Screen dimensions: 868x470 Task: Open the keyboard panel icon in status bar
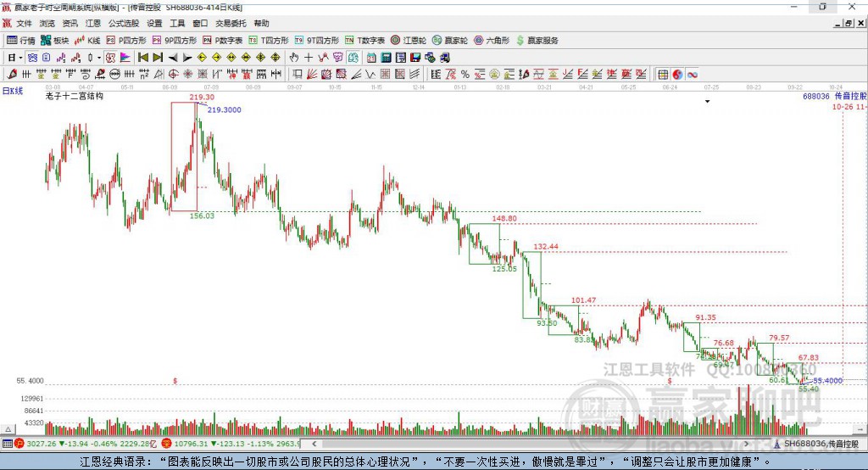(7, 444)
